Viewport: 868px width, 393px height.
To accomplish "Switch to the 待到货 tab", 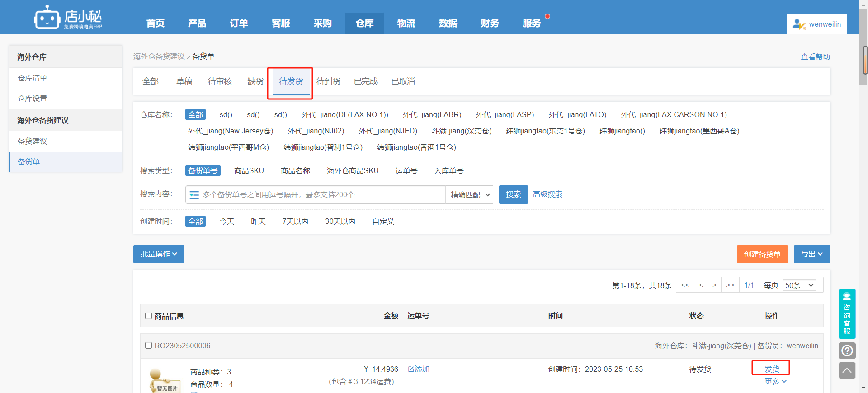I will click(x=328, y=81).
